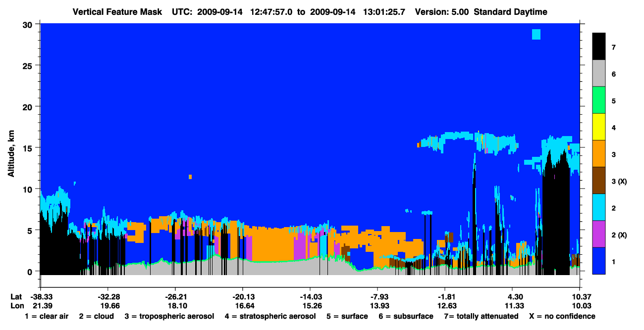This screenshot has height=330, width=644.
Task: Click legend entry '4 = stratospheric aerosol'
Action: [x=270, y=316]
